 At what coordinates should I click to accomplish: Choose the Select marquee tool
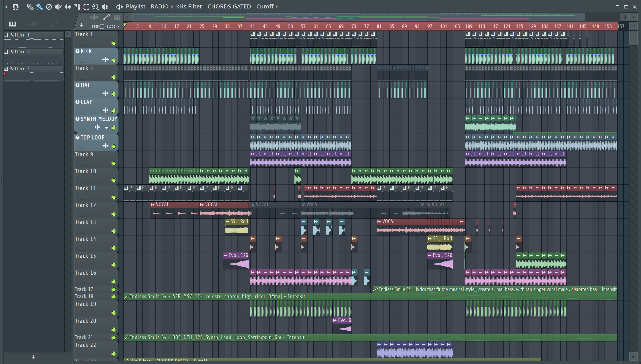[x=86, y=7]
